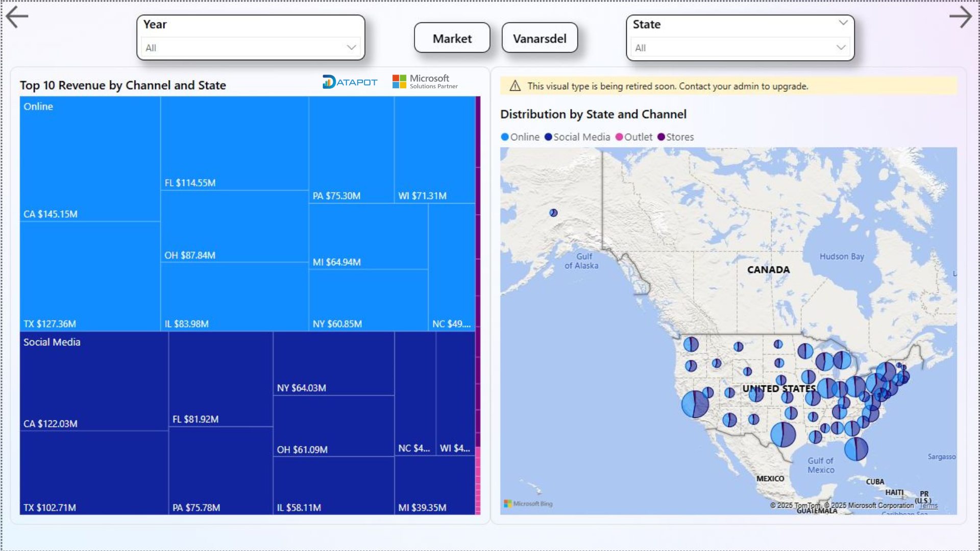This screenshot has height=551, width=980.
Task: Select the TX $102.71M Social Media tile
Action: (x=94, y=472)
